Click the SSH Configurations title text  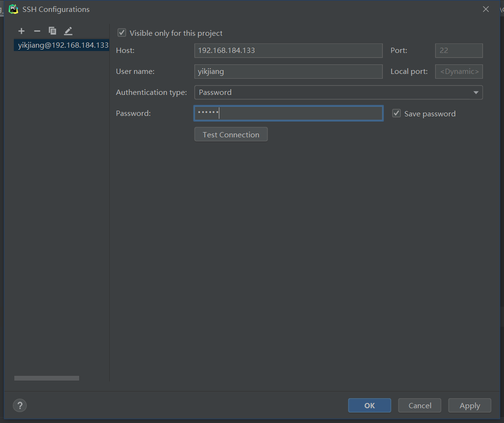pos(56,10)
